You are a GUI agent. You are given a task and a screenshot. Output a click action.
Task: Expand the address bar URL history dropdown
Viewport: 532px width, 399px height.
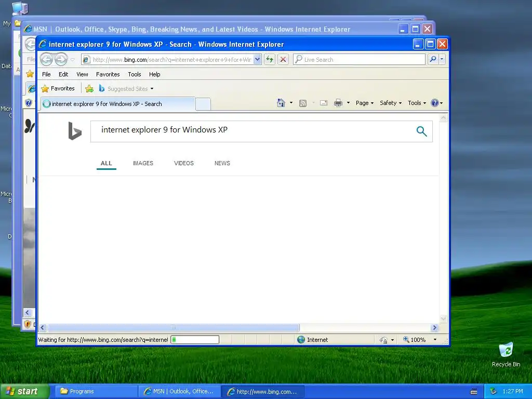[x=258, y=60]
